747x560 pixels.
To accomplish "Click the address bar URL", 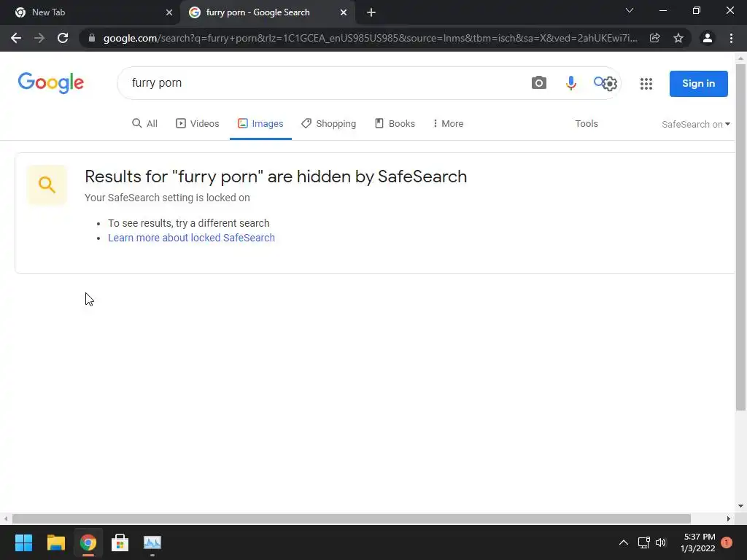I will 370,38.
